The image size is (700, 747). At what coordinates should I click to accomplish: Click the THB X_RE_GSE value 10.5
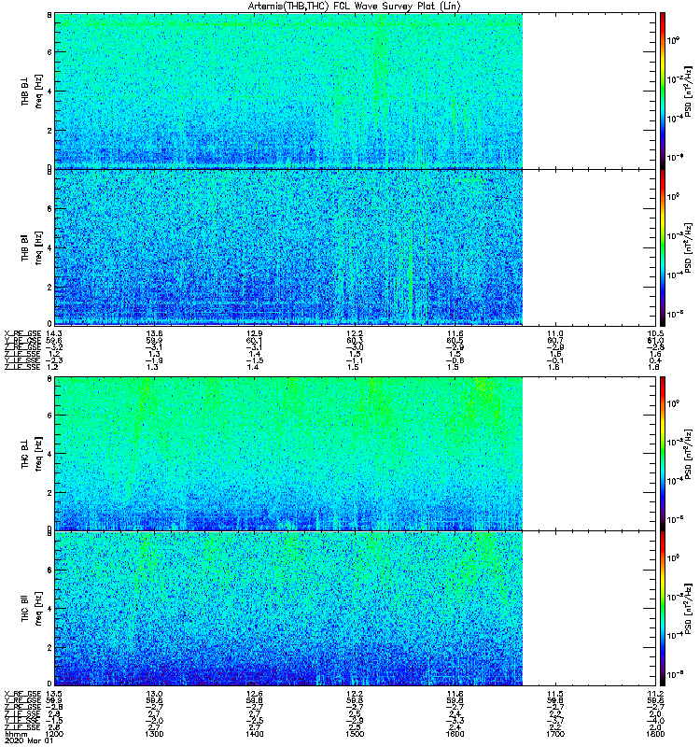655,333
